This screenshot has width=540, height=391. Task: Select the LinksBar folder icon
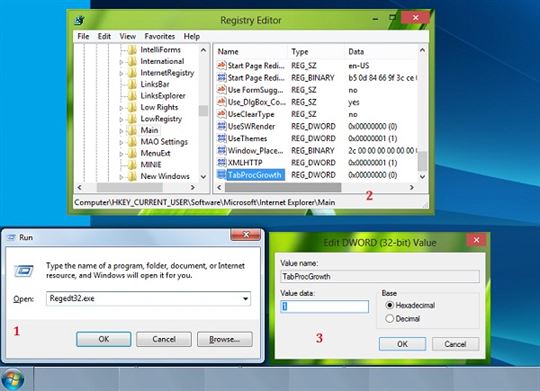click(132, 84)
